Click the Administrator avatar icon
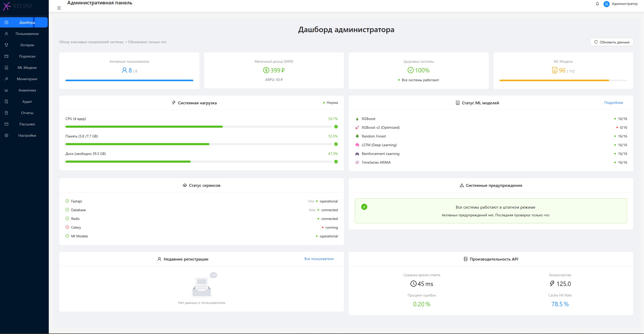The width and height of the screenshot is (644, 334). click(607, 4)
